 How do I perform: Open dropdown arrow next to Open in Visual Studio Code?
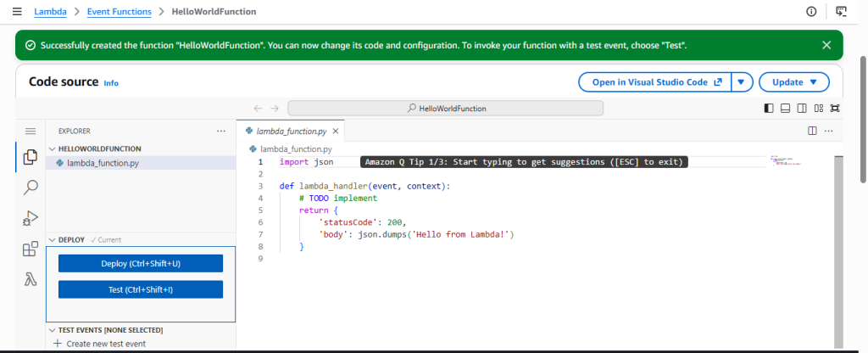pos(742,82)
